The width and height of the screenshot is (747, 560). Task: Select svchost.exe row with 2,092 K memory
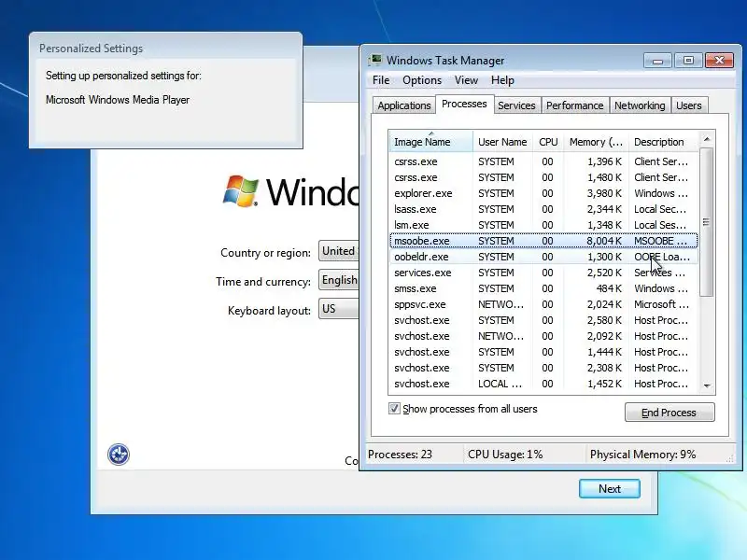pyautogui.click(x=543, y=336)
